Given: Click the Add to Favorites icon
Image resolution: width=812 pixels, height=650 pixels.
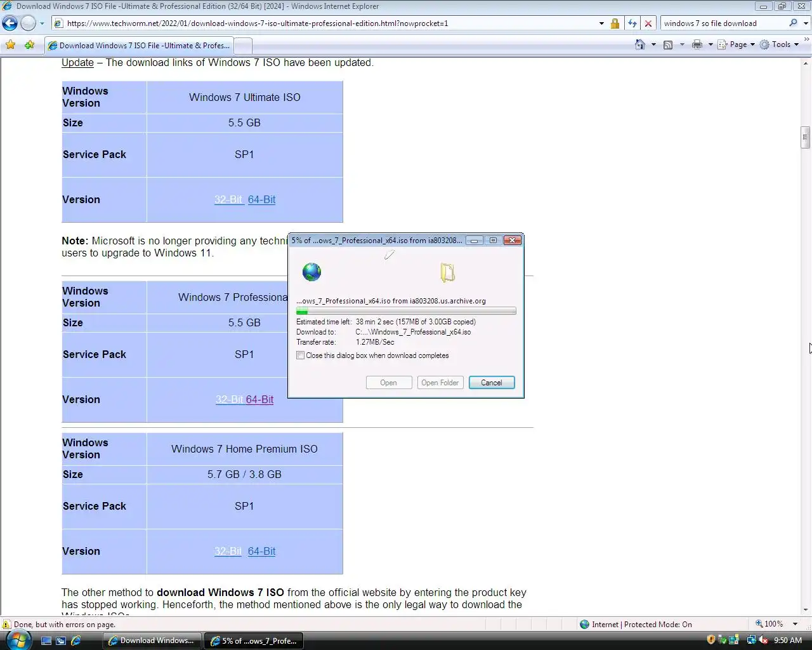Looking at the screenshot, I should click(x=29, y=45).
